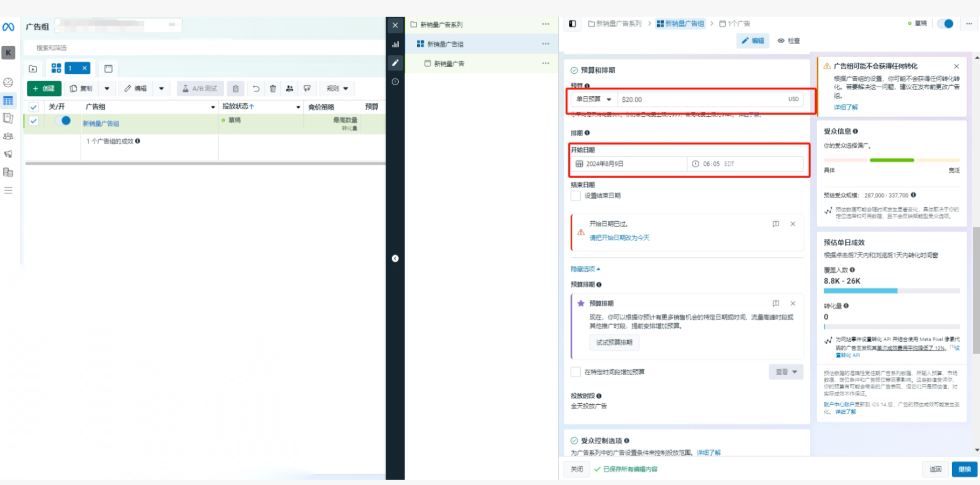Click the blue 继续 button

964,469
